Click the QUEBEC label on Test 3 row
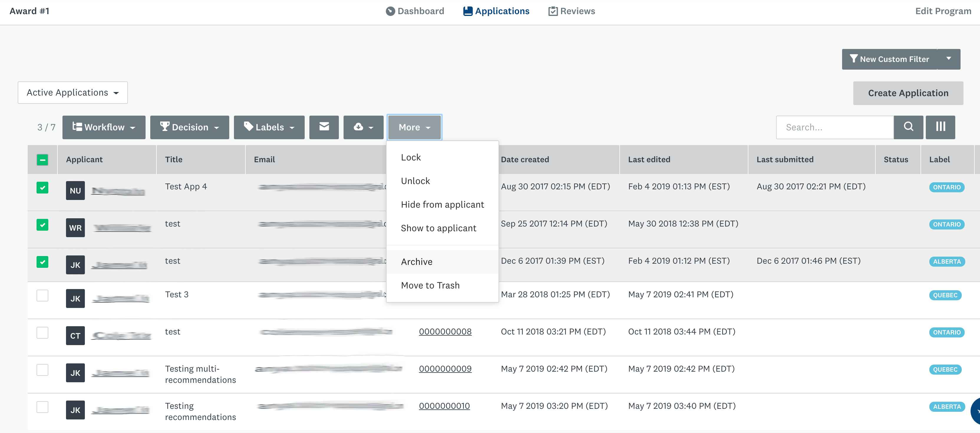 point(945,295)
